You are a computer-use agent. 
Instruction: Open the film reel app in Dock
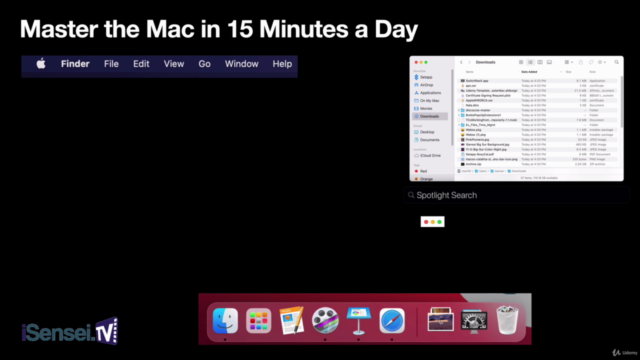(x=325, y=320)
